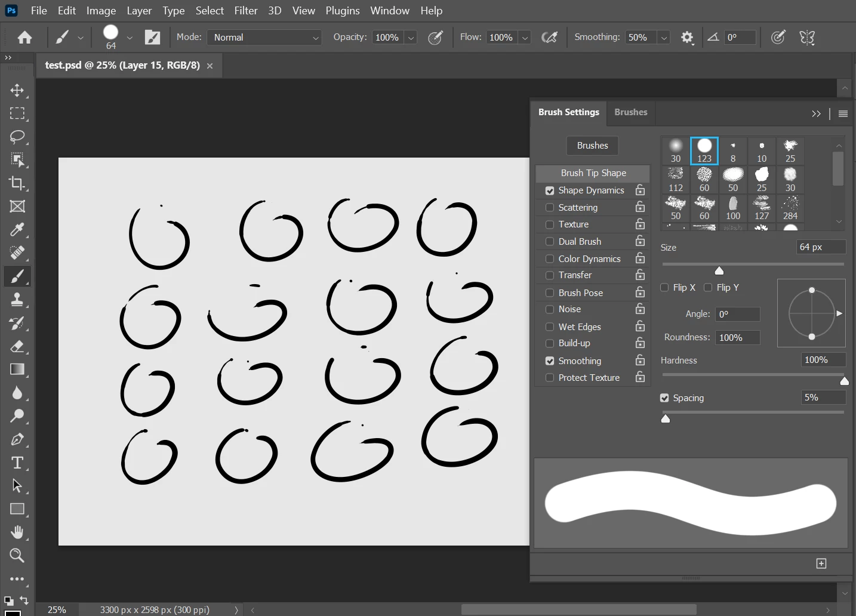
Task: Select the Rectangular Marquee tool
Action: pos(17,113)
